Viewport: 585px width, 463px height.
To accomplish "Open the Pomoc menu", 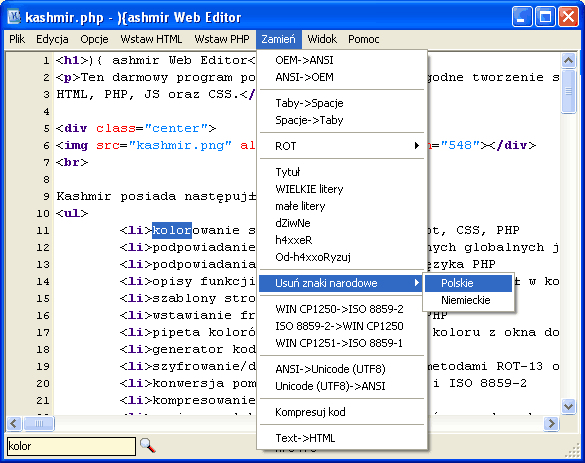I will pyautogui.click(x=364, y=39).
